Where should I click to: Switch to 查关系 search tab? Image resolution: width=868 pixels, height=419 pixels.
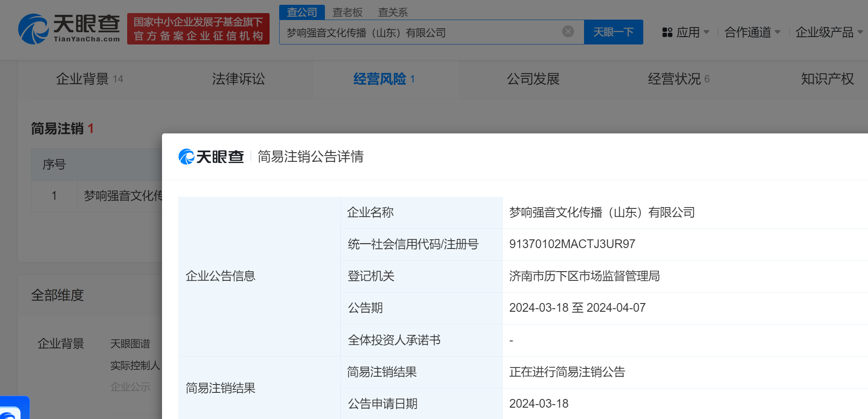click(392, 12)
